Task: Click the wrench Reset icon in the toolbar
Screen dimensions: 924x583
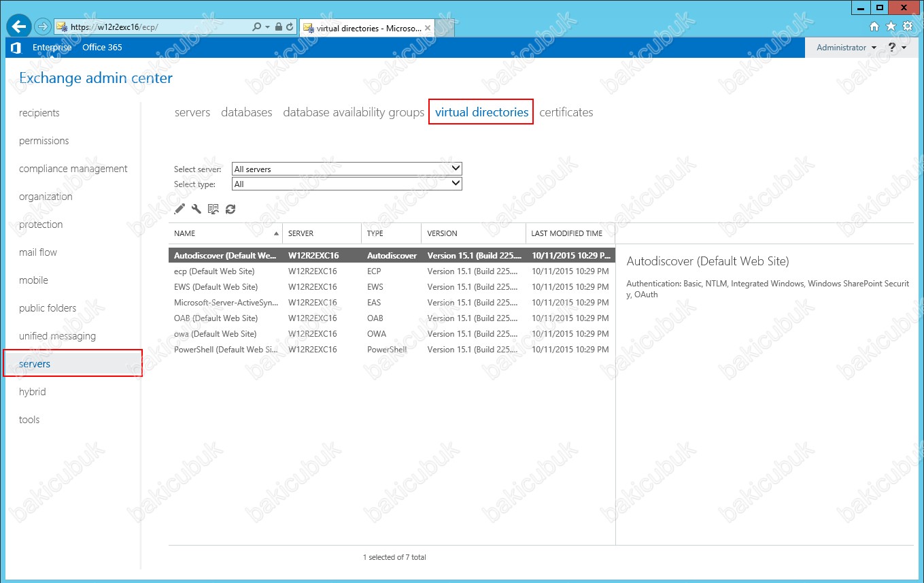Action: pyautogui.click(x=196, y=210)
